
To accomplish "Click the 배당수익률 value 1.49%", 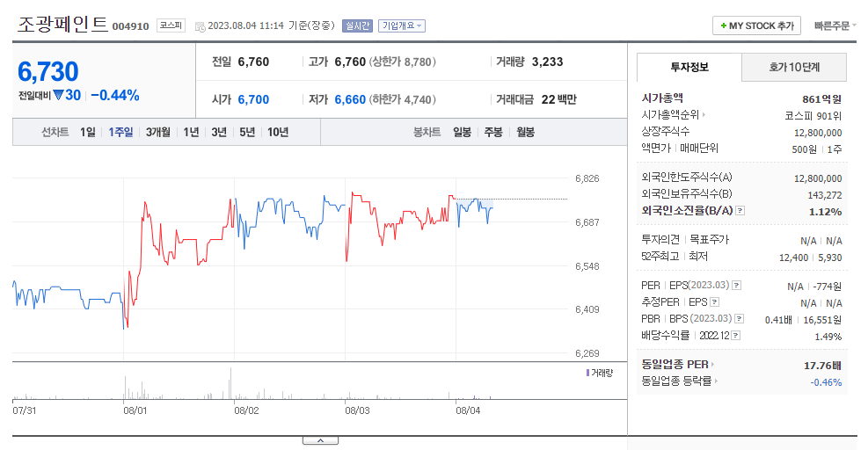I will click(828, 337).
